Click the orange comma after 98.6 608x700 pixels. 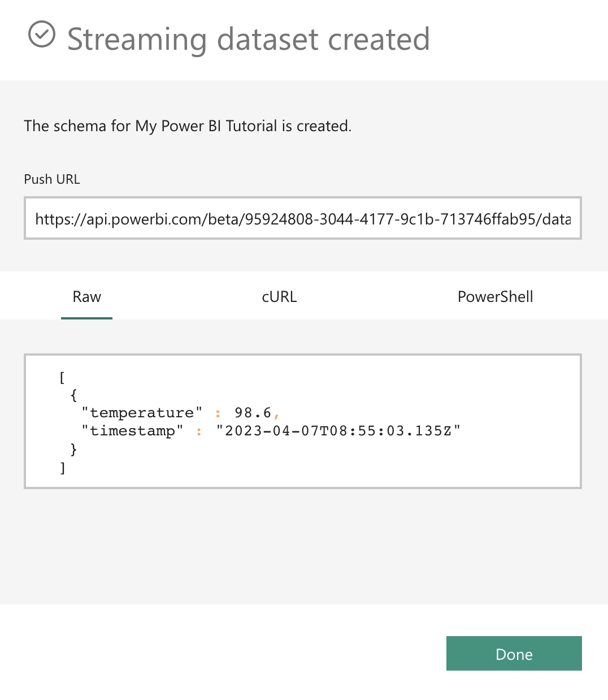[x=277, y=416]
